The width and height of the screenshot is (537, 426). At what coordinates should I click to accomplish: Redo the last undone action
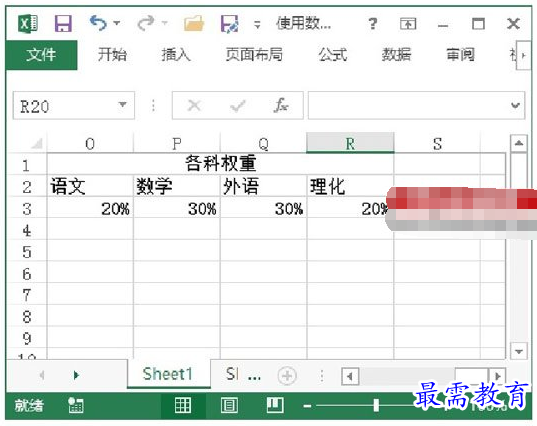point(146,23)
